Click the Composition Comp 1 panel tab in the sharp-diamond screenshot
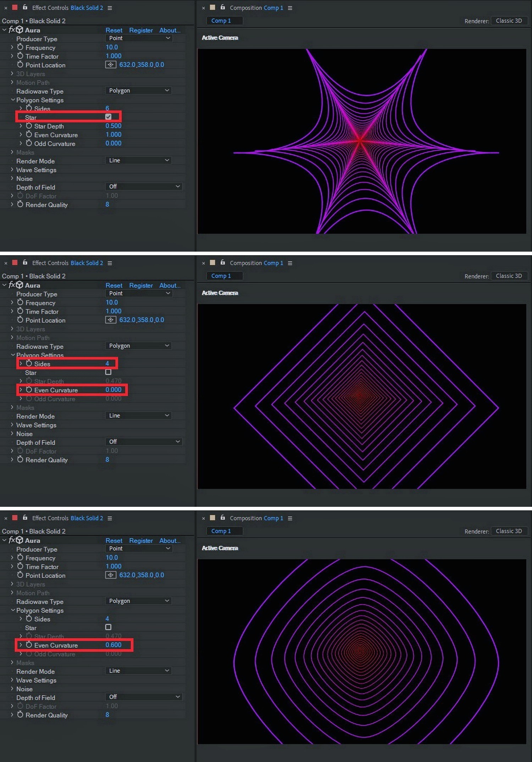The image size is (532, 762). click(256, 263)
